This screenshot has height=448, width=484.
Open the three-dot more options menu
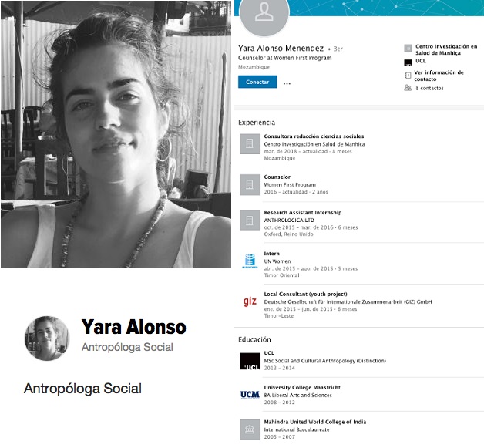pyautogui.click(x=287, y=83)
